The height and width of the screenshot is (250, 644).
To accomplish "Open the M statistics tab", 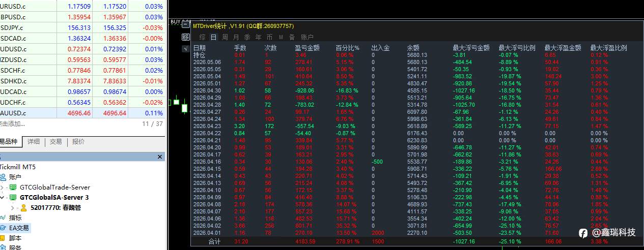I will click(x=281, y=37).
